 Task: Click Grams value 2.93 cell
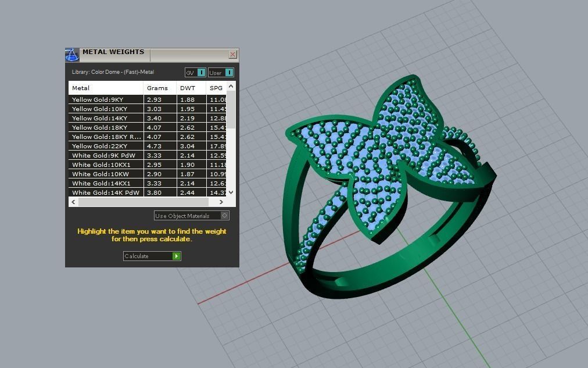point(160,99)
